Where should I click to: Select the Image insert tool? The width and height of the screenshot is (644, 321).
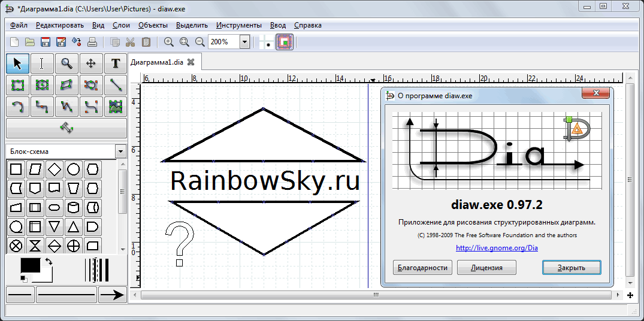click(x=116, y=107)
